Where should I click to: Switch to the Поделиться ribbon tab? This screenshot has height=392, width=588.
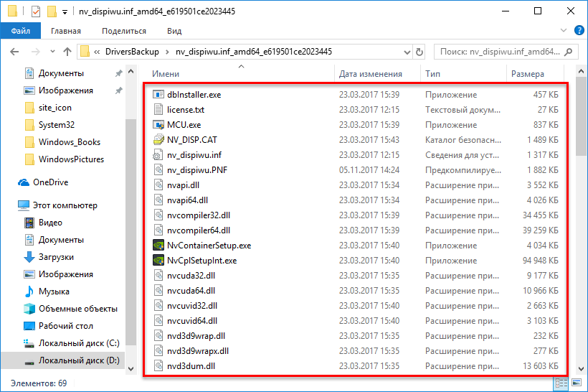[124, 31]
